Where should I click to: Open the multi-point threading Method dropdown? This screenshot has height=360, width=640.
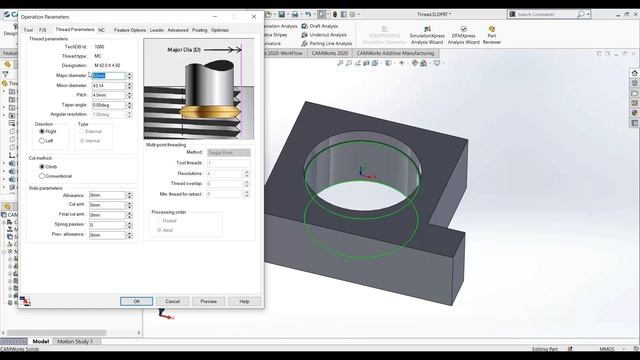[229, 153]
